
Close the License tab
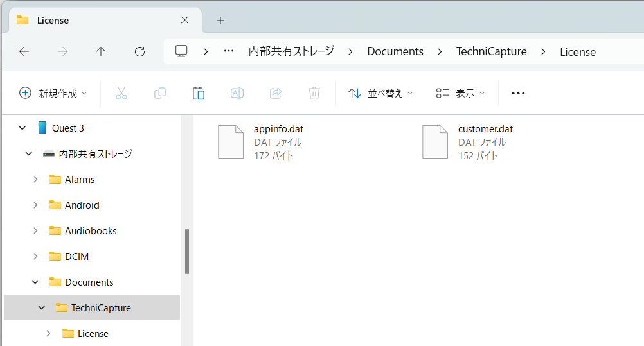click(x=184, y=20)
